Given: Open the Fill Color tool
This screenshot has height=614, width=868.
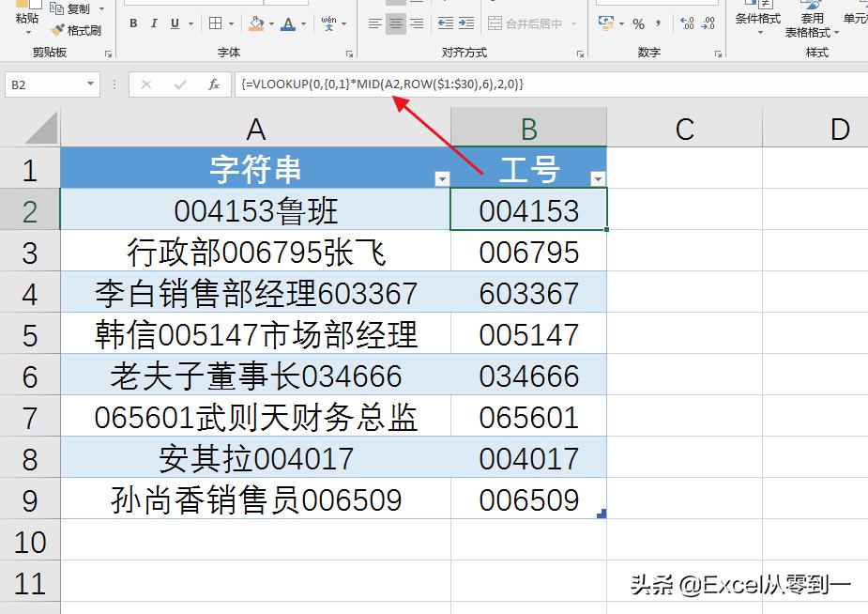Looking at the screenshot, I should [258, 23].
